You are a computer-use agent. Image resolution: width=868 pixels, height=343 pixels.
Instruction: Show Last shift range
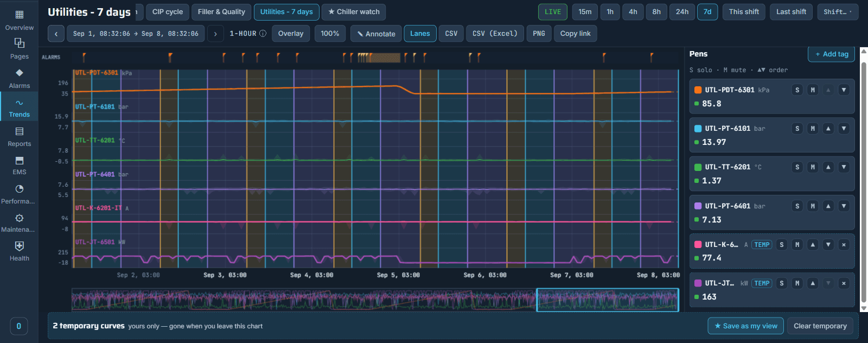(x=791, y=12)
